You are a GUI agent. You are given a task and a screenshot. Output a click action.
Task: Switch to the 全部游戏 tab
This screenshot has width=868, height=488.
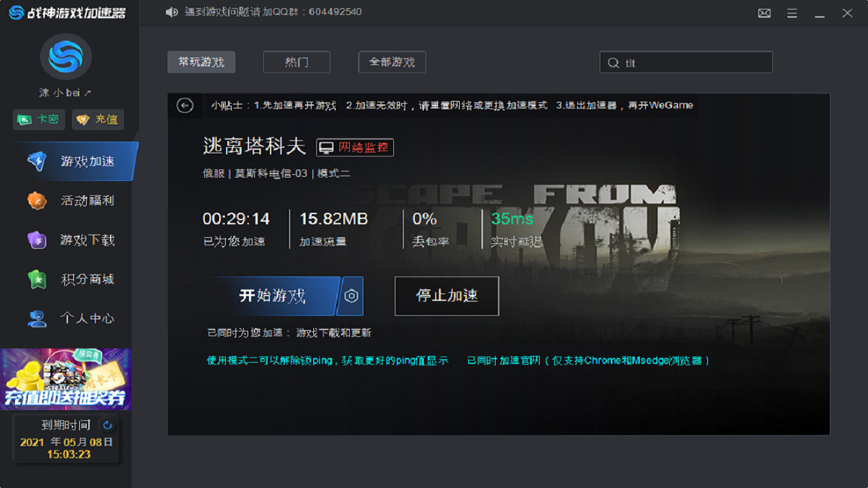tap(392, 62)
